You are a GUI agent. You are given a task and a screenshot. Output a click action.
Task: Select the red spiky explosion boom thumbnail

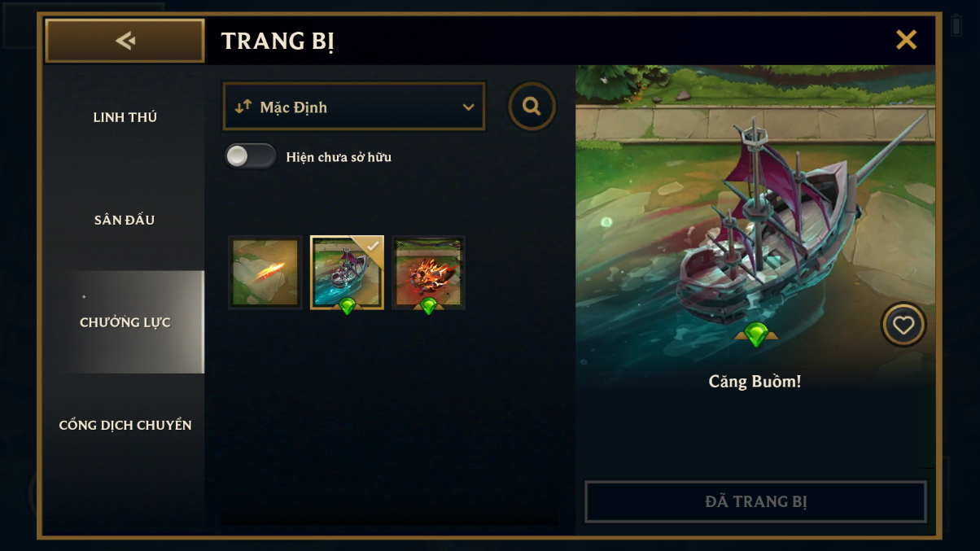pyautogui.click(x=428, y=273)
